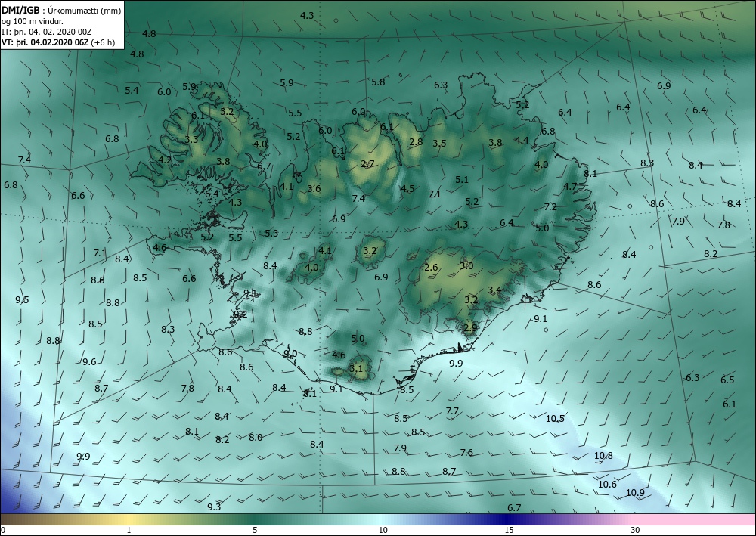
Task: Click the 8.0 value southwest of Iceland
Action: [x=256, y=438]
